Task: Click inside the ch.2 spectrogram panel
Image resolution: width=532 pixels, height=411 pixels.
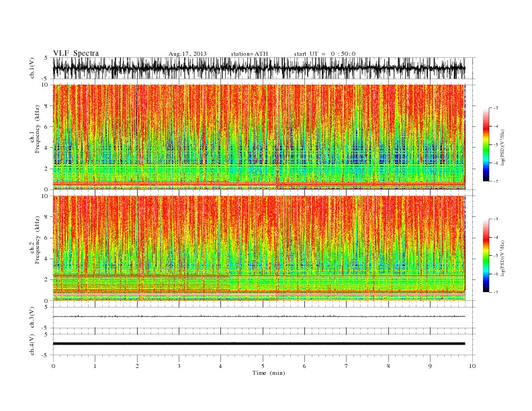Action: pos(259,248)
